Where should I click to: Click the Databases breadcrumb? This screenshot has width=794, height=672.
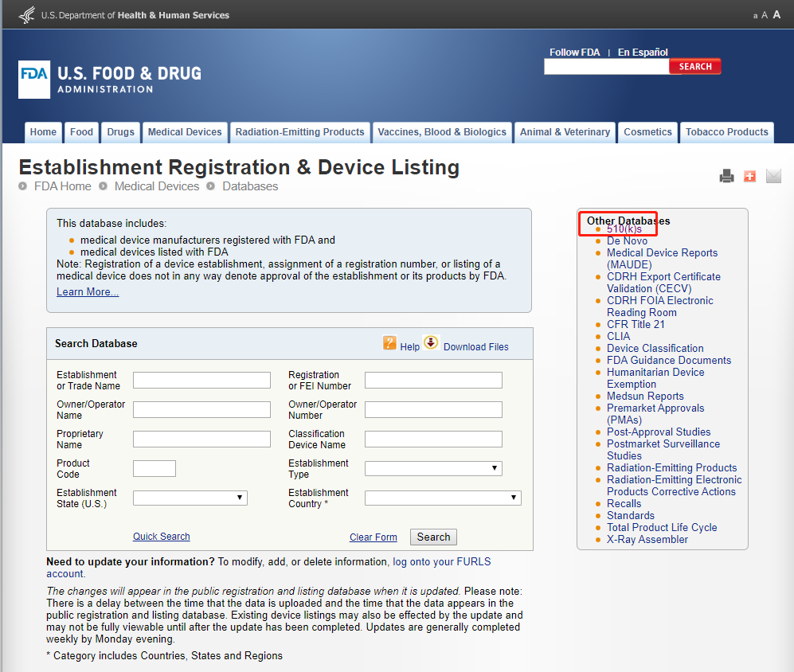coord(250,186)
